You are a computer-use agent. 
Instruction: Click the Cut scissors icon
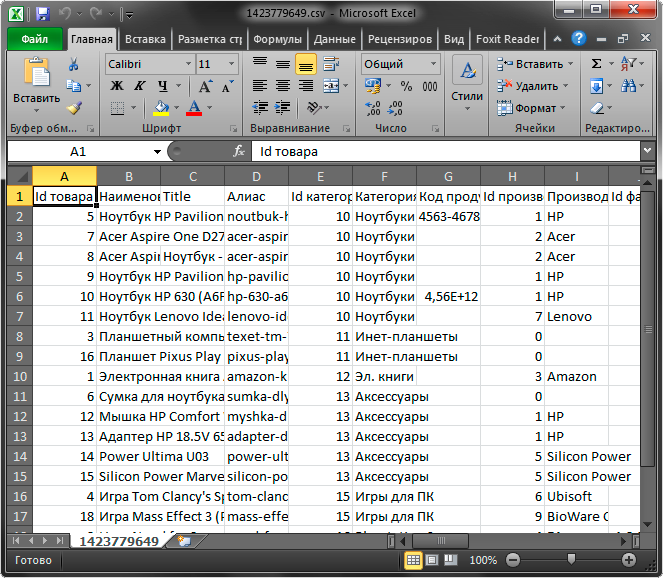pyautogui.click(x=74, y=64)
